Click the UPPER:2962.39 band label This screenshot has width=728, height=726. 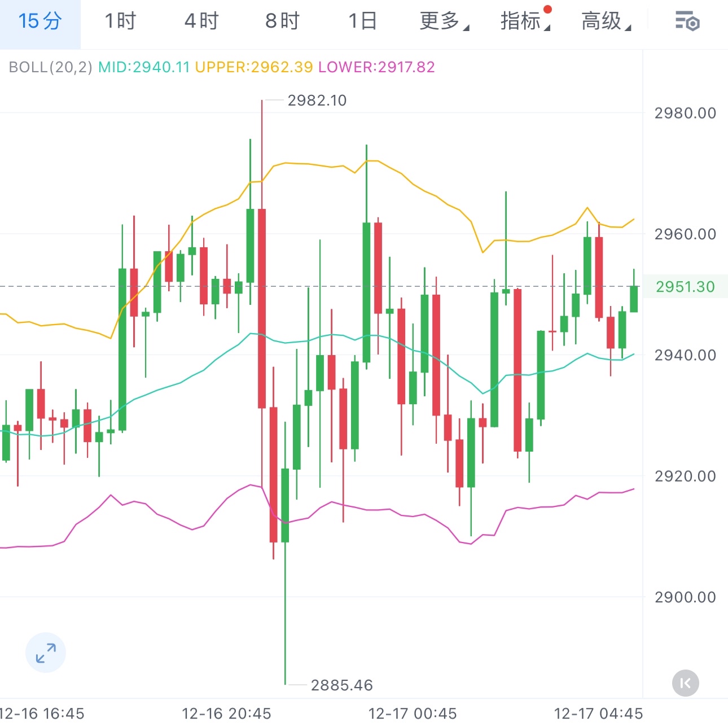coord(253,67)
